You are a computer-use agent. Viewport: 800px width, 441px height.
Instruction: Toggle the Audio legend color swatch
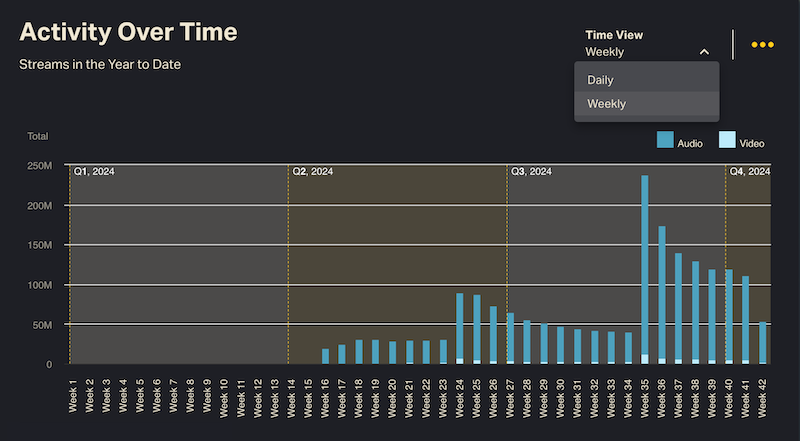click(665, 141)
